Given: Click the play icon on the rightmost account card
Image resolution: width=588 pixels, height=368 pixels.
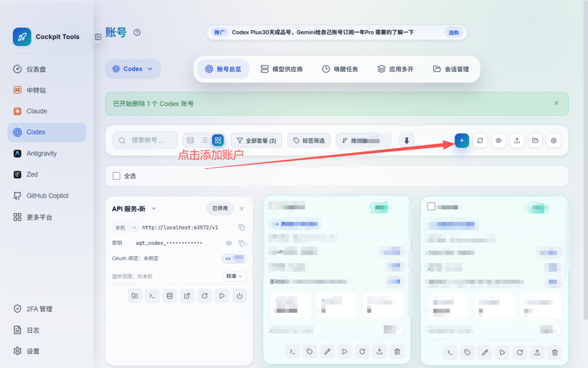Looking at the screenshot, I should click(x=502, y=353).
